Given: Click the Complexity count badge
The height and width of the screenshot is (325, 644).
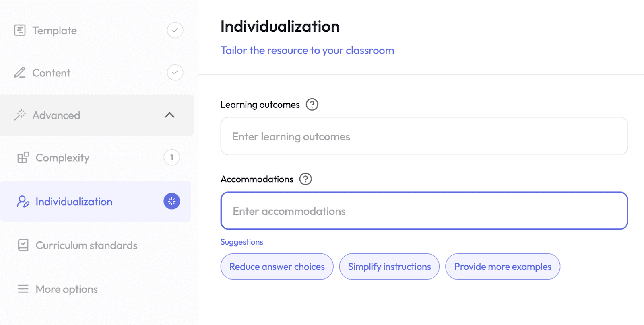Looking at the screenshot, I should 172,158.
